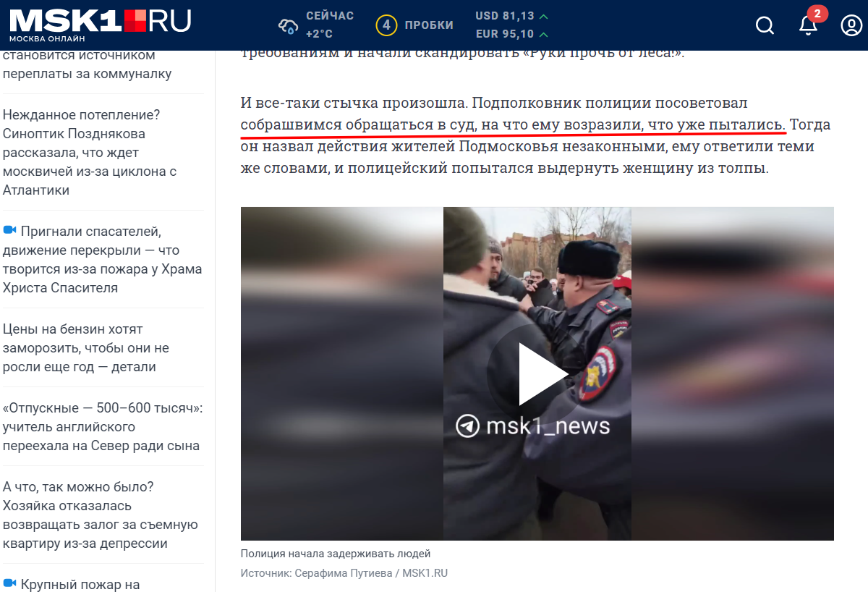Screen dimensions: 868x592
Task: Click the MSK1.RU logo
Action: coord(100,25)
